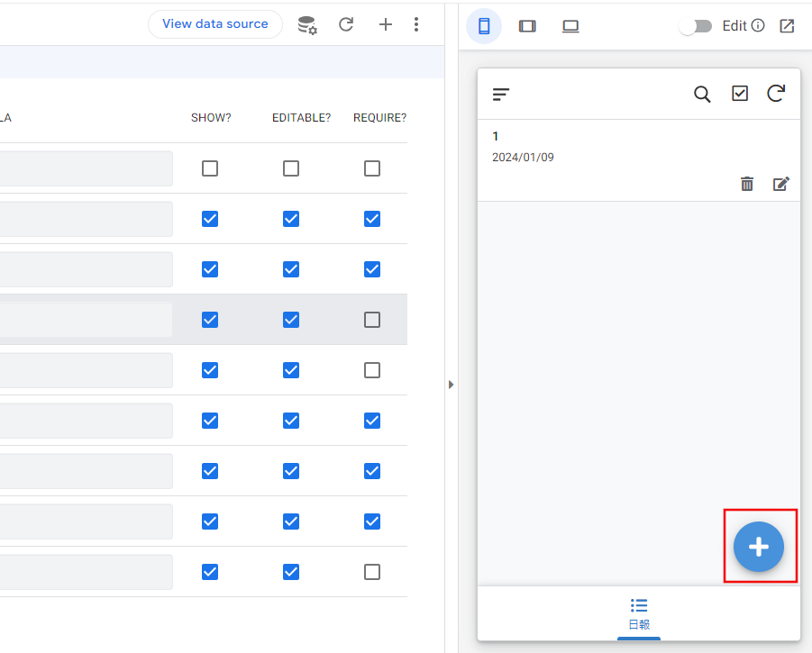Edit the 2024/01/09 entry via pencil icon

point(781,184)
